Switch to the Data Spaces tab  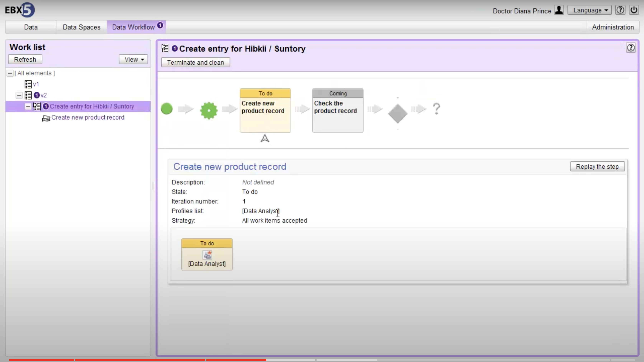click(x=82, y=27)
